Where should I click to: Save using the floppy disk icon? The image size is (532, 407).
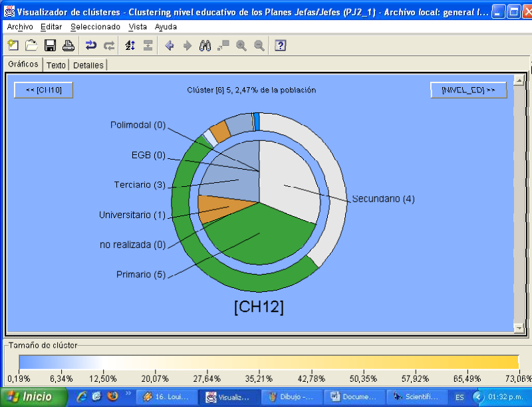pyautogui.click(x=50, y=45)
